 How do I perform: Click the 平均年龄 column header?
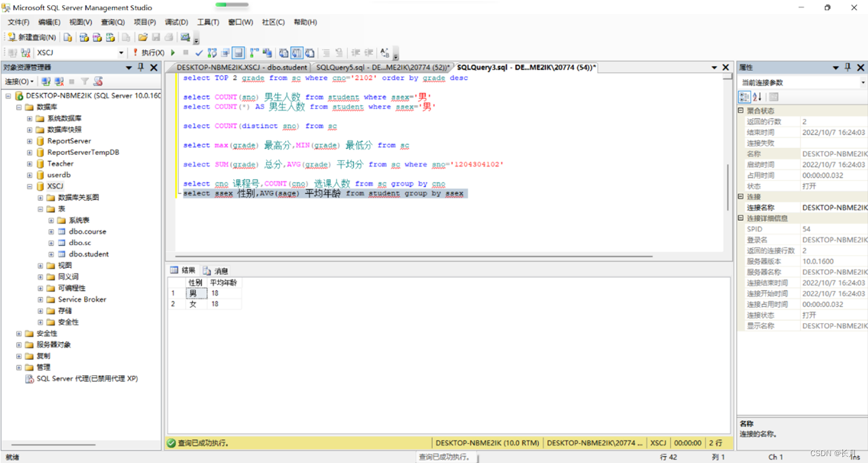224,282
